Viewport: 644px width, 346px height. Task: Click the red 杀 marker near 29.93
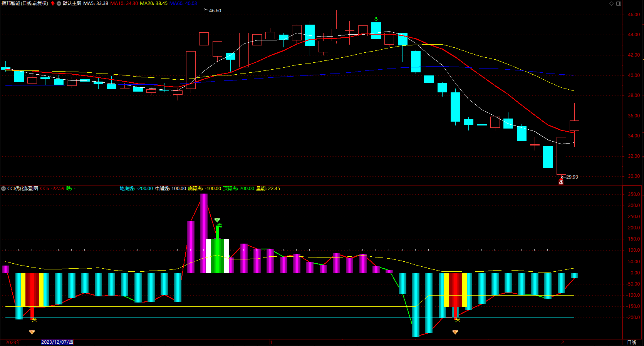click(561, 182)
